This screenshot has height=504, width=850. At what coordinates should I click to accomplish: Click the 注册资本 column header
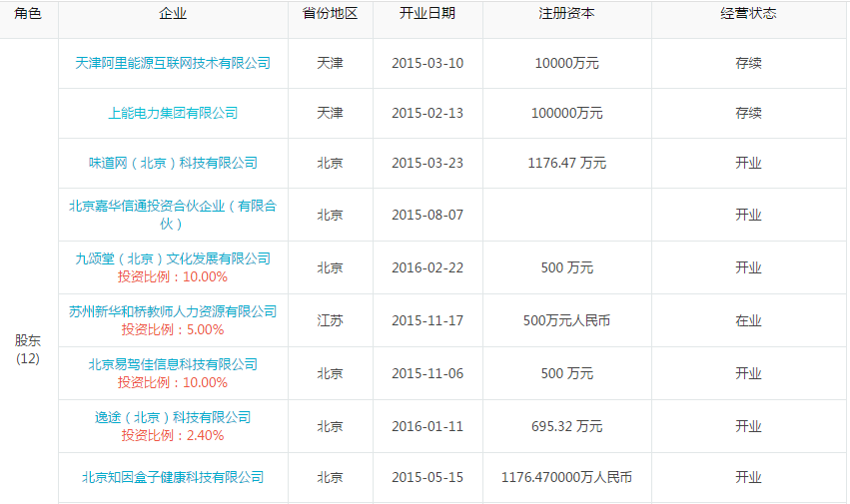[x=567, y=14]
